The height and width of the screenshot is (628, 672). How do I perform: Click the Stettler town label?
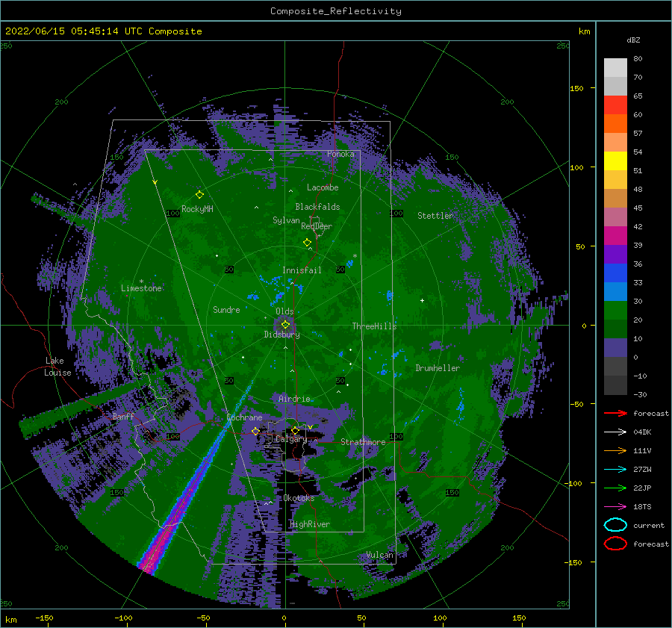click(x=435, y=216)
